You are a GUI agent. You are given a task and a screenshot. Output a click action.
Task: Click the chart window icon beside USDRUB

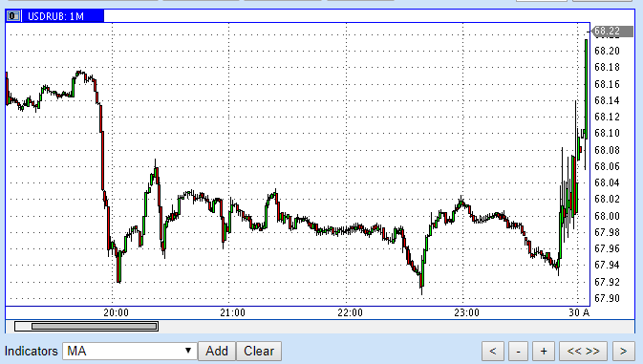13,16
